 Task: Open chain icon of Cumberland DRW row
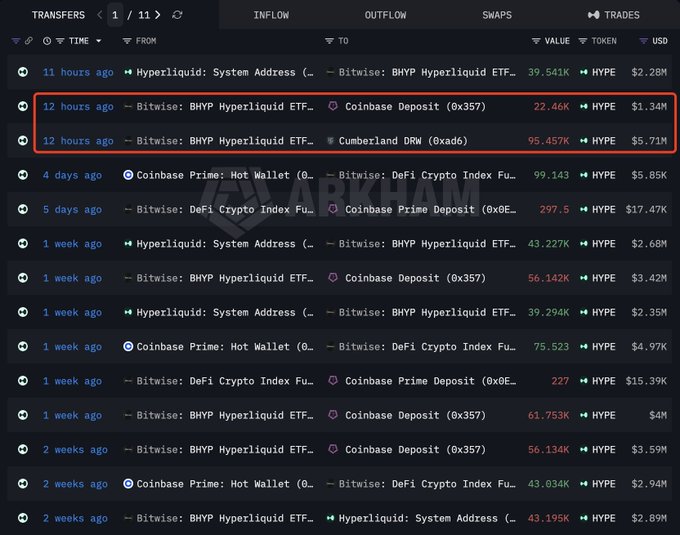pos(23,140)
